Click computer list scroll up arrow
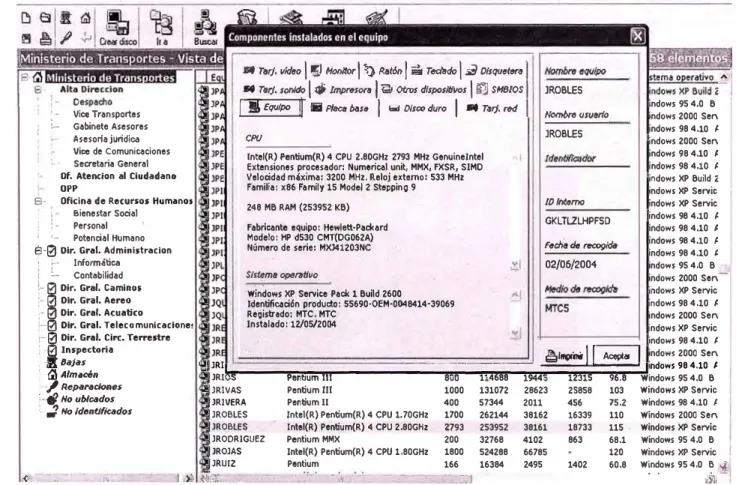Screen dimensions: 736x485 pyautogui.click(x=724, y=77)
